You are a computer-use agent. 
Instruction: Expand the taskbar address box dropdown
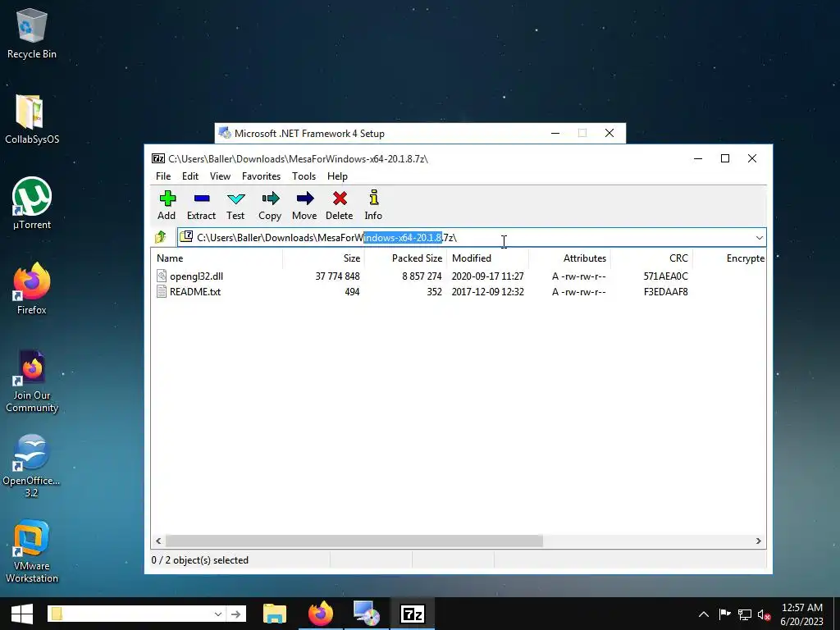tap(218, 614)
